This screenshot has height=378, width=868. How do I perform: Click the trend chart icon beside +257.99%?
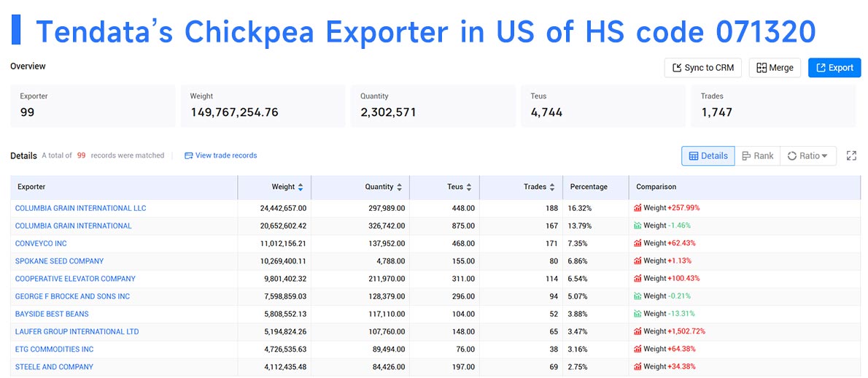(x=638, y=208)
